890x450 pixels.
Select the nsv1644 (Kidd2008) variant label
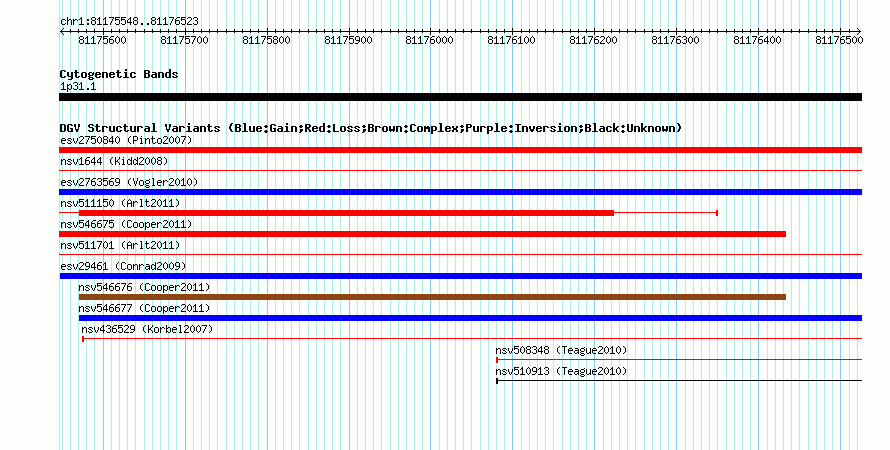(114, 161)
